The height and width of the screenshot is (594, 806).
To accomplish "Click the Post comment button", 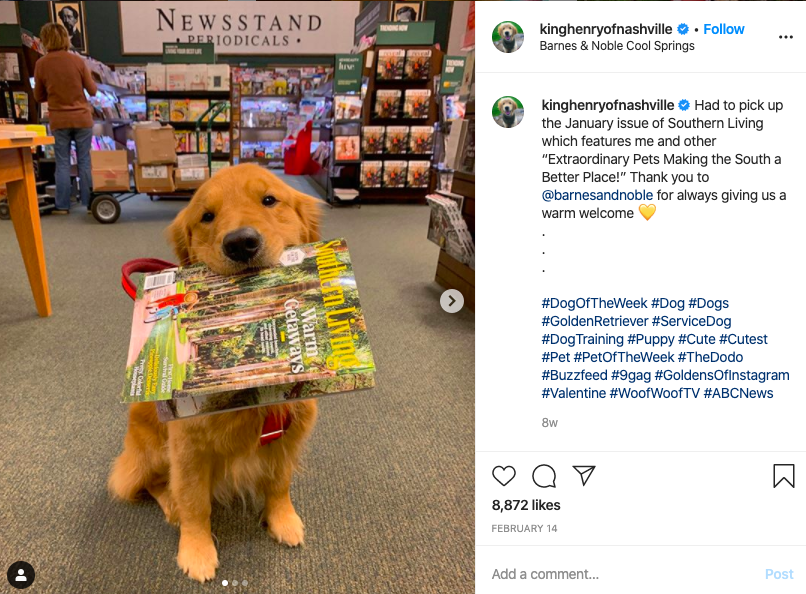I will click(779, 574).
